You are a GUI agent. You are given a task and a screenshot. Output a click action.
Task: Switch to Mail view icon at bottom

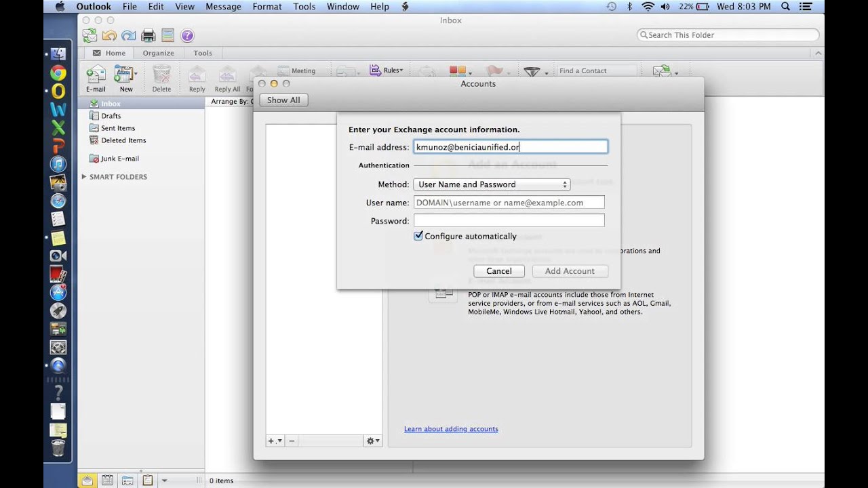[x=87, y=481]
